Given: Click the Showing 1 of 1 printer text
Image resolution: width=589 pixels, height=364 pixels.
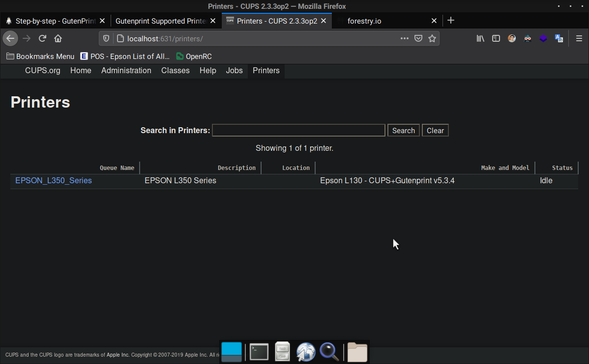Looking at the screenshot, I should [294, 148].
